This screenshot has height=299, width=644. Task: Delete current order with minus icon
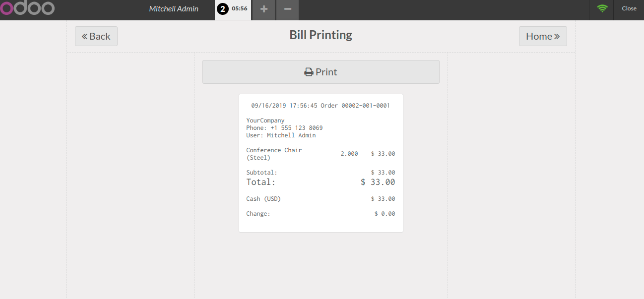[287, 9]
